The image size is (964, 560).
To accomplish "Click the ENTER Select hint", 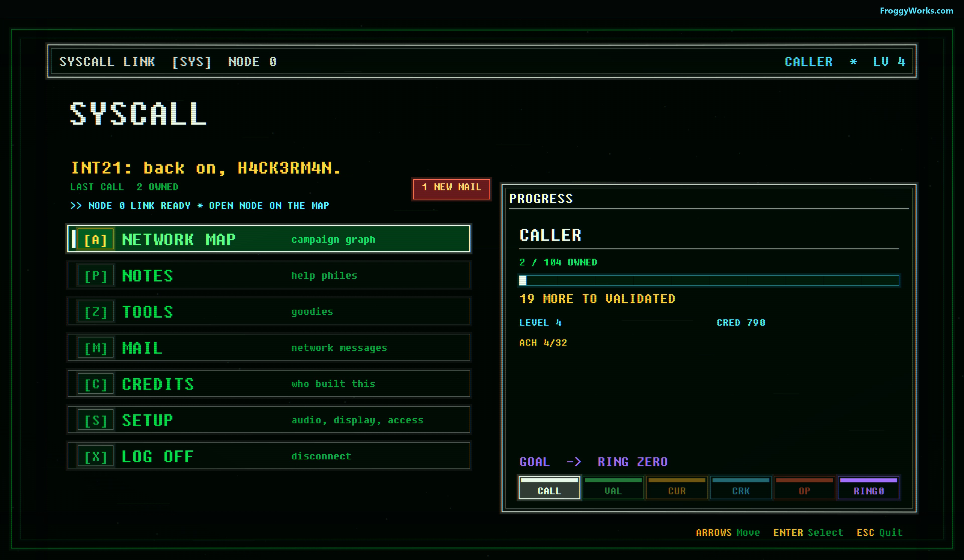I will pos(808,532).
